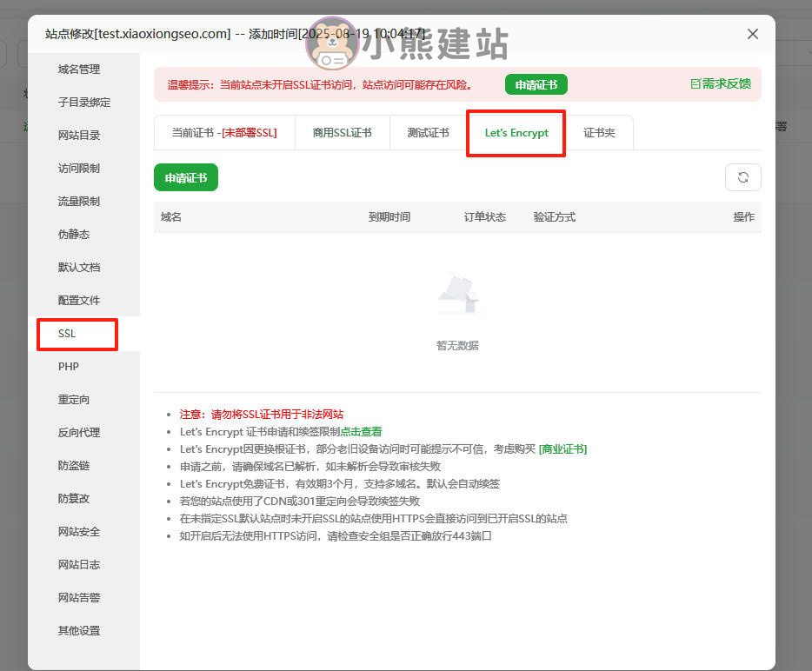
Task: Open the PHP sidebar item
Action: [69, 367]
